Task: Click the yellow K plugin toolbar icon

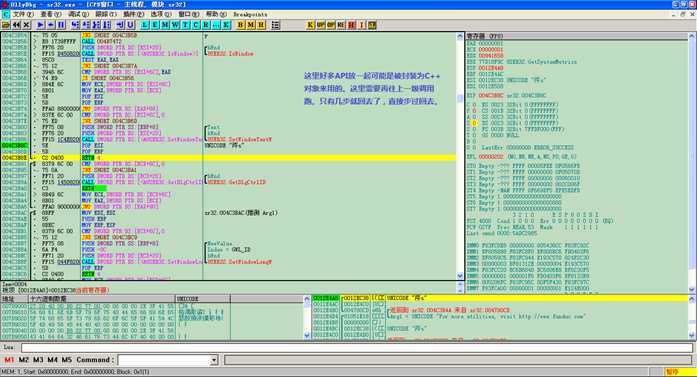Action: pyautogui.click(x=310, y=25)
